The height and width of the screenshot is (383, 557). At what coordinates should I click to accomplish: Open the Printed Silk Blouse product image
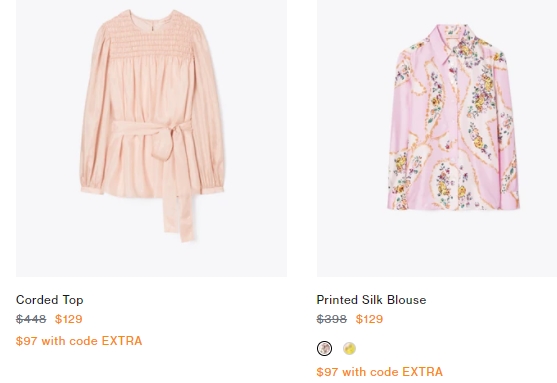click(x=437, y=138)
